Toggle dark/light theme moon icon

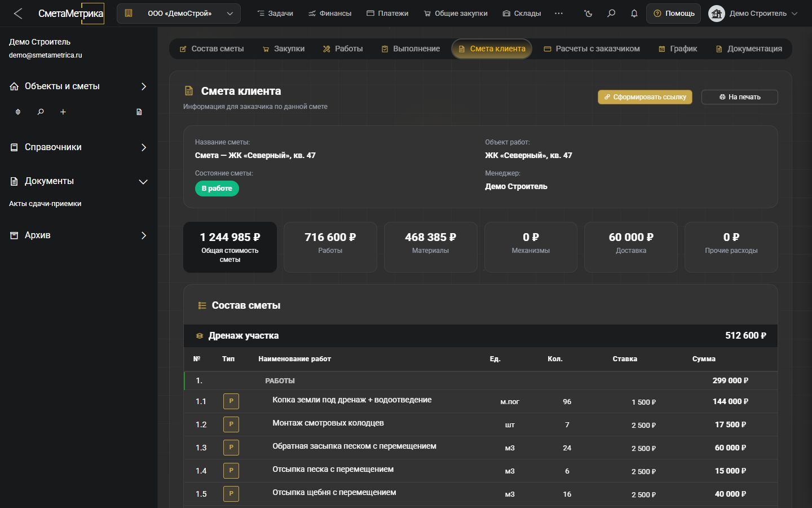tap(588, 14)
